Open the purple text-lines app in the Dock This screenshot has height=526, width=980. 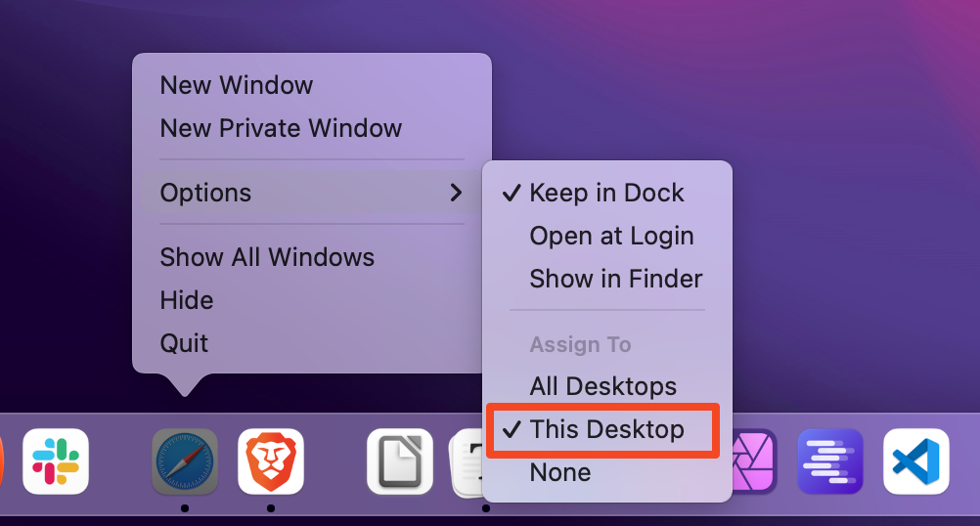(x=830, y=461)
